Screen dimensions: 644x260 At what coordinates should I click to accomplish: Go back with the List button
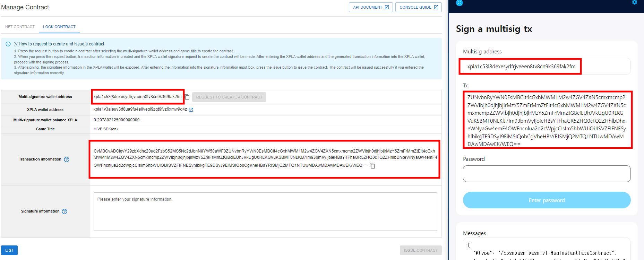9,250
